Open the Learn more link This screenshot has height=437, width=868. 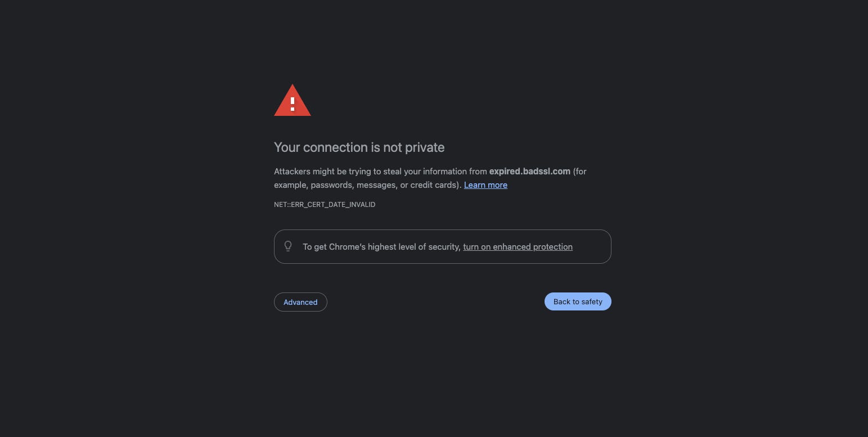point(485,185)
